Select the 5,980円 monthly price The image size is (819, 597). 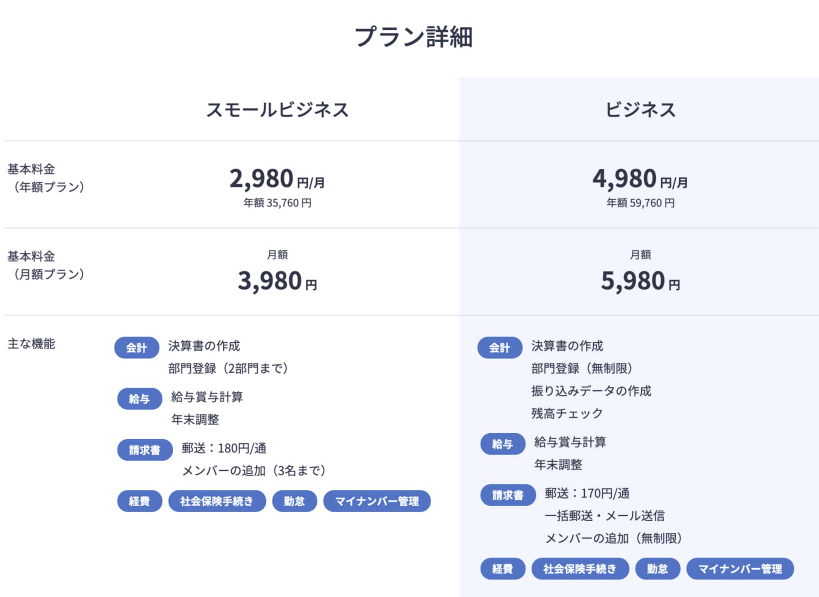point(640,281)
